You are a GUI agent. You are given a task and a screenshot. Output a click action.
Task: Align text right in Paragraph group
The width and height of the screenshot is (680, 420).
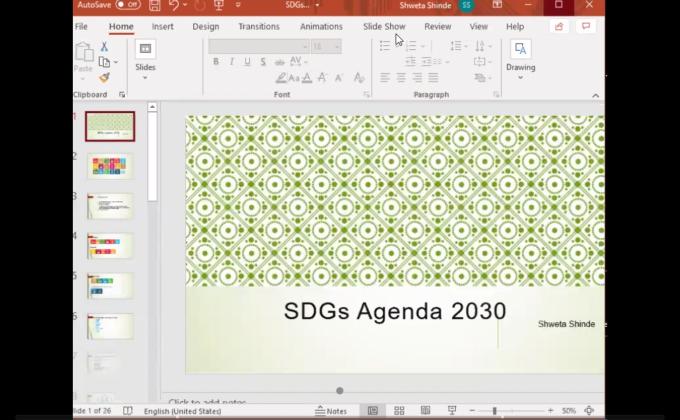click(417, 78)
